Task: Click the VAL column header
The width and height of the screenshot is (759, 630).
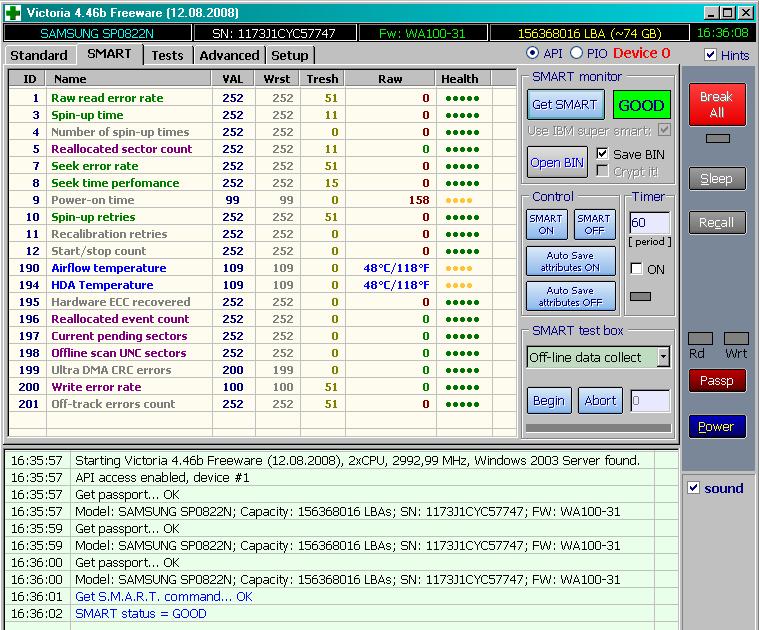Action: click(233, 79)
